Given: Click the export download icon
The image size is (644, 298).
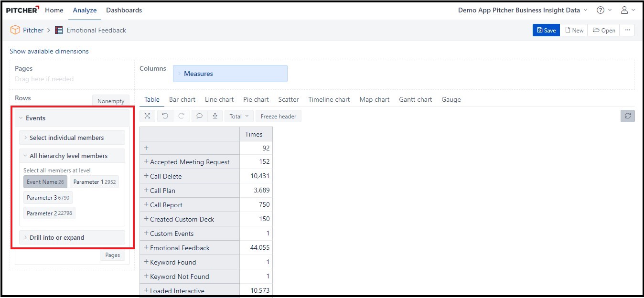Looking at the screenshot, I should tap(215, 116).
